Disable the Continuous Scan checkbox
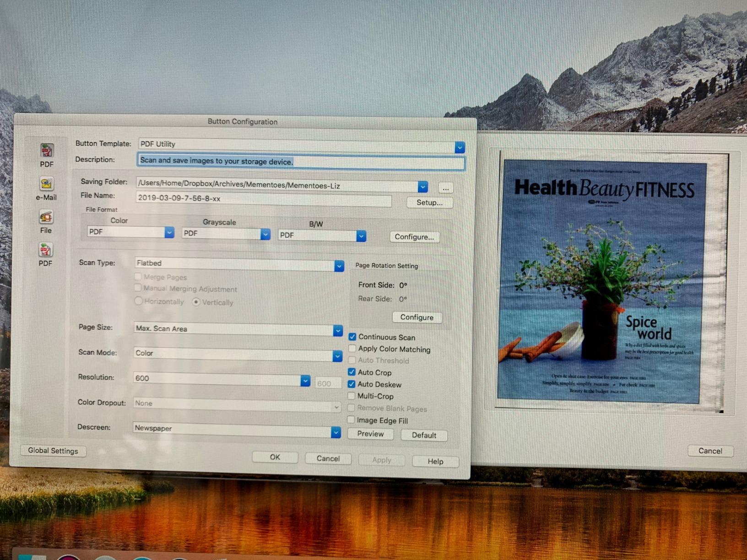 352,337
